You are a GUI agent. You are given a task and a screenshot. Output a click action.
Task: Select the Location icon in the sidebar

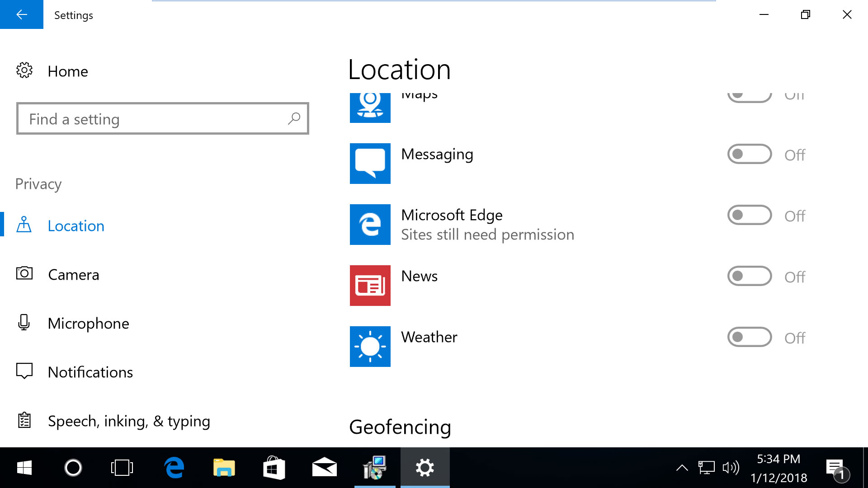(x=24, y=225)
